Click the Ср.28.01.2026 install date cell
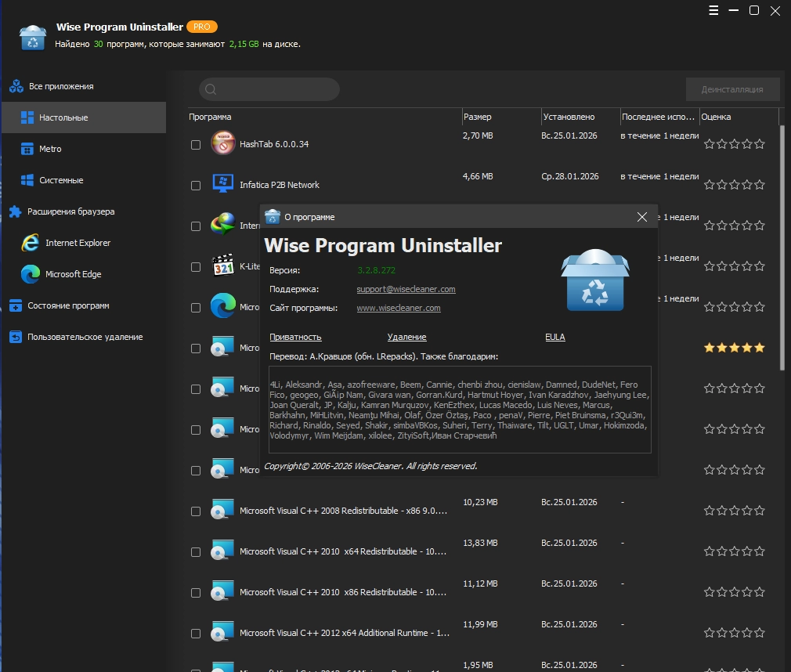The width and height of the screenshot is (791, 672). pyautogui.click(x=570, y=176)
